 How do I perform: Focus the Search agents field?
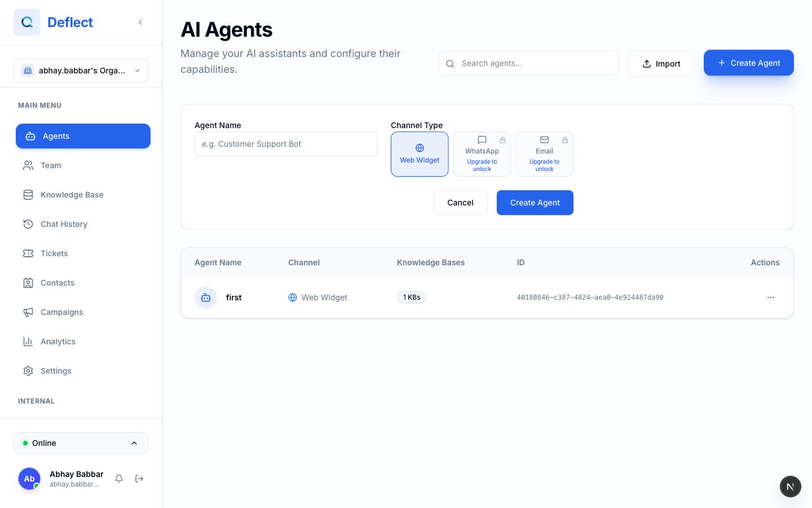point(529,63)
